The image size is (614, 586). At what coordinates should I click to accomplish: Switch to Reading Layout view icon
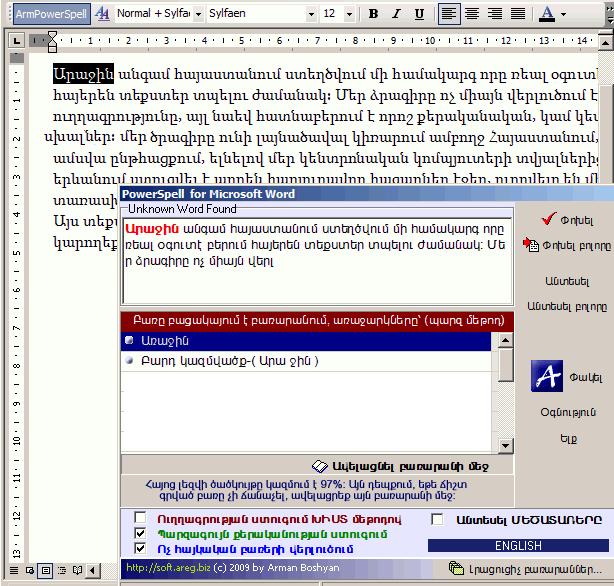(x=77, y=570)
